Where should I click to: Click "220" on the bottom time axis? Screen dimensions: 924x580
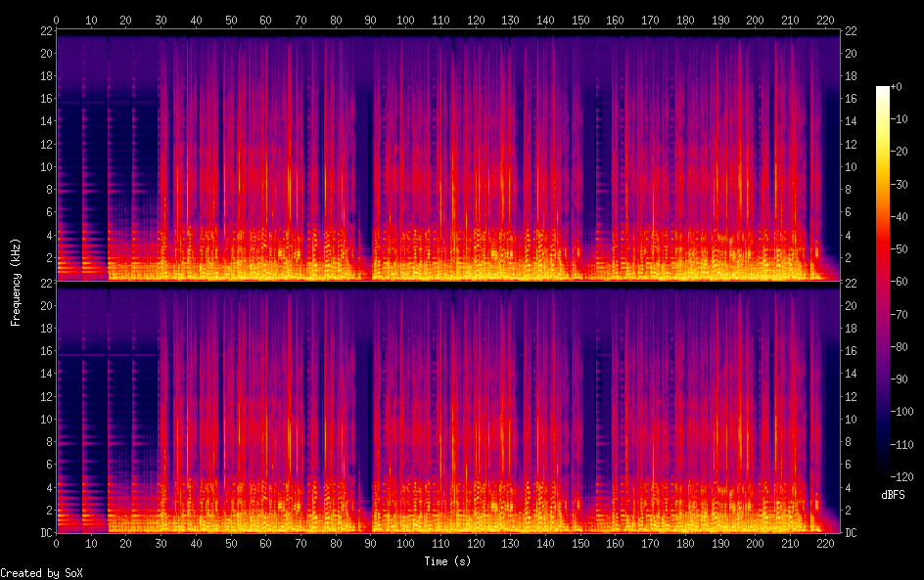[x=825, y=544]
